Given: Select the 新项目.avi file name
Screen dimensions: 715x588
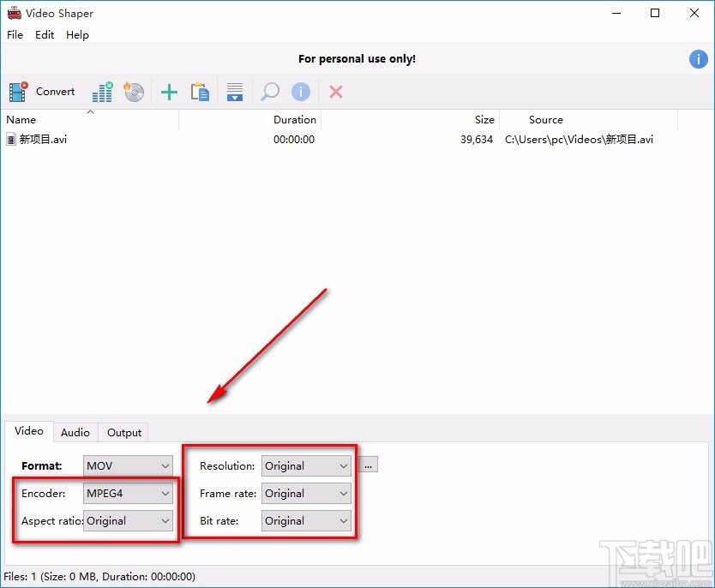Looking at the screenshot, I should coord(44,140).
